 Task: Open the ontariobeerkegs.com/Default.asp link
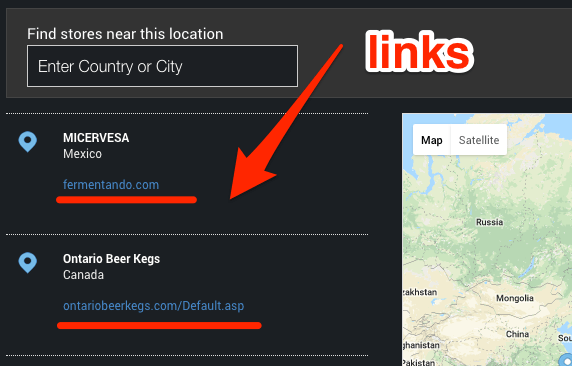154,305
